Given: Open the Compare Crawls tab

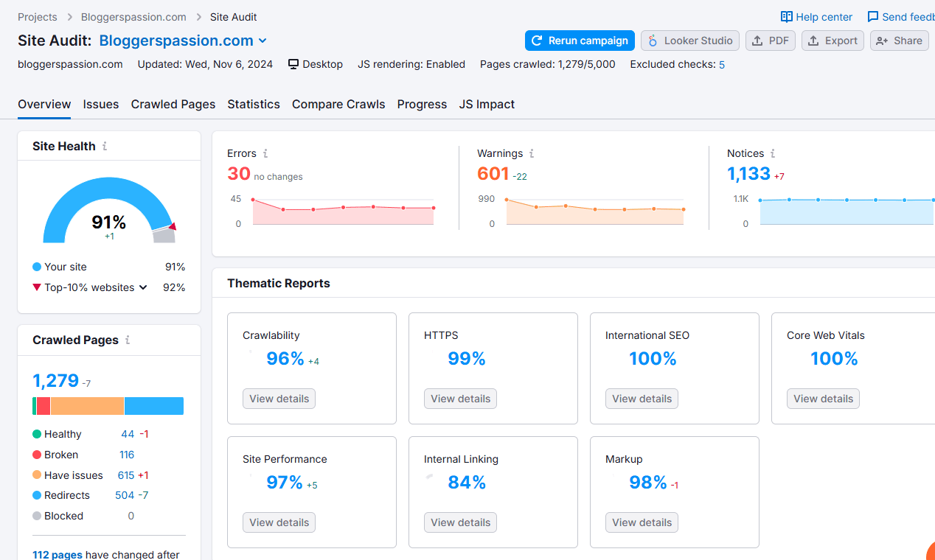Looking at the screenshot, I should pyautogui.click(x=338, y=104).
